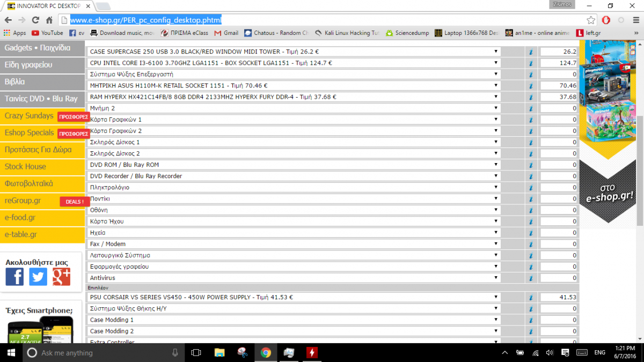Image resolution: width=644 pixels, height=362 pixels.
Task: Select the INNOVATOR PC DESKTOP browser tab
Action: (48, 5)
